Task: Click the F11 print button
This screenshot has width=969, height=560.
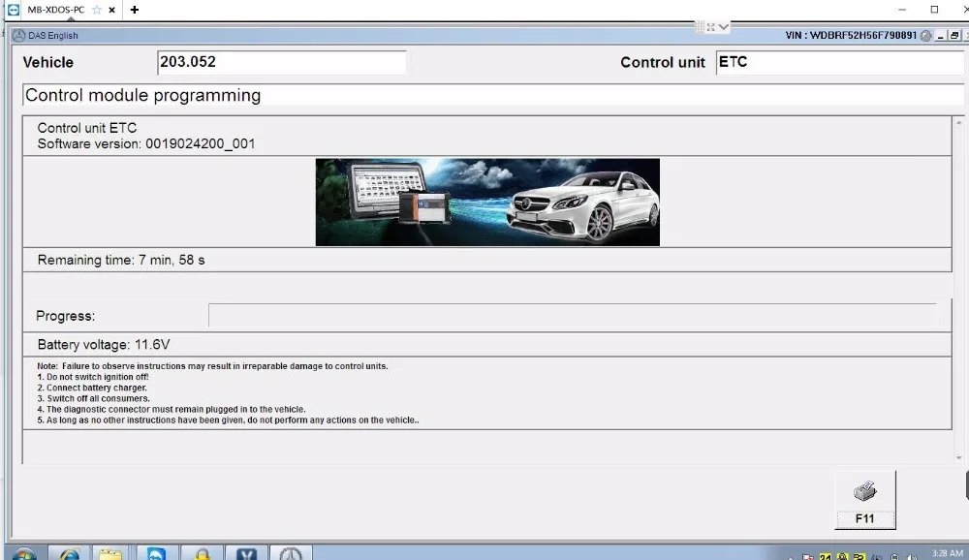Action: pos(864,518)
